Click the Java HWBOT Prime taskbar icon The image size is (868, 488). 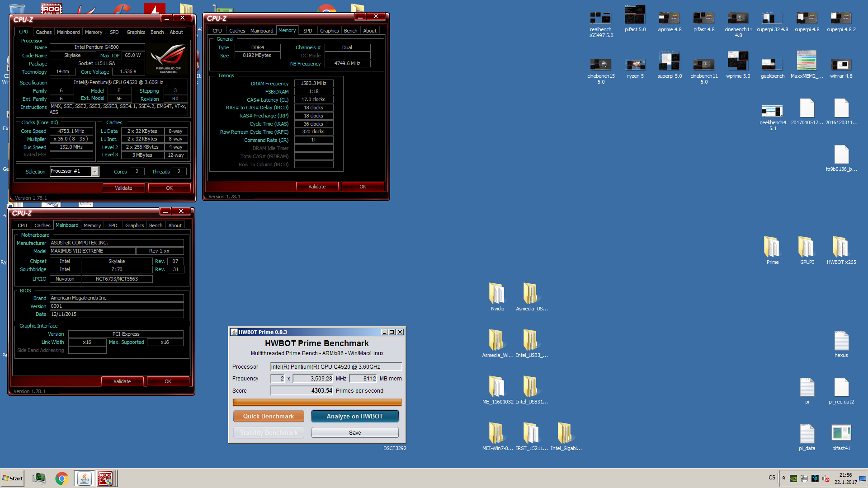(84, 479)
